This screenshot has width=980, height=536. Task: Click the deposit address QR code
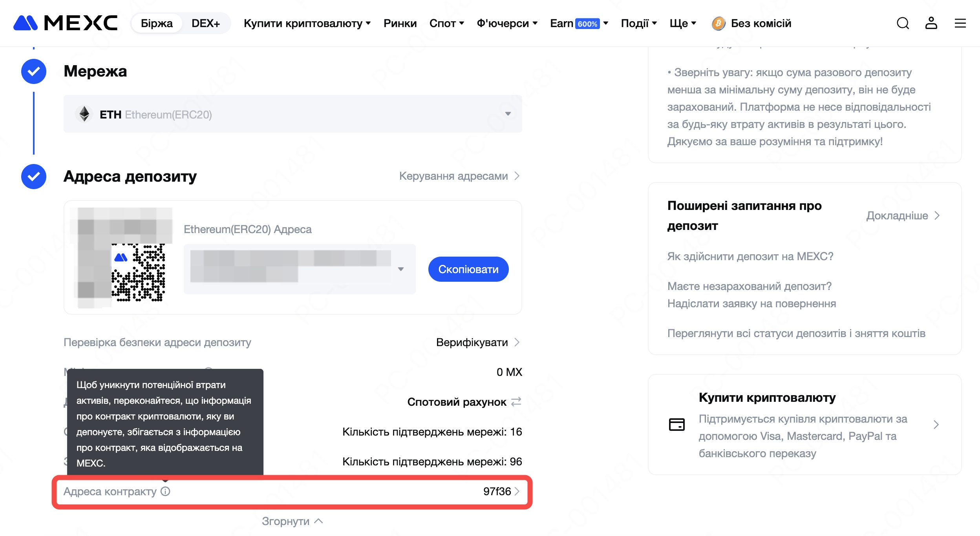pyautogui.click(x=121, y=257)
